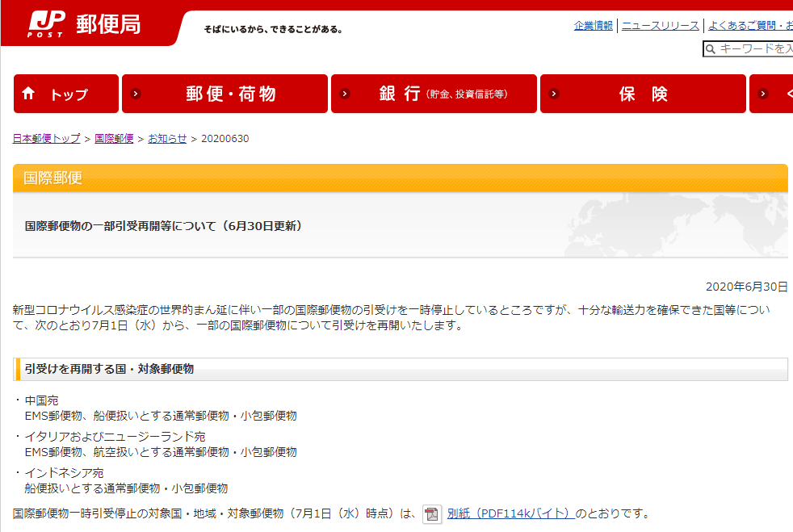
Task: Navigate to お知らせ breadcrumb link
Action: pos(167,139)
